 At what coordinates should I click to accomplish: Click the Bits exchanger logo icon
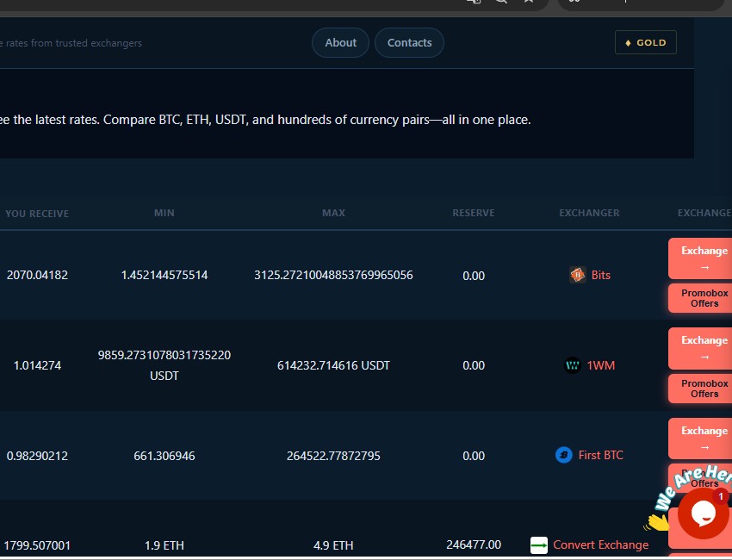(x=578, y=275)
